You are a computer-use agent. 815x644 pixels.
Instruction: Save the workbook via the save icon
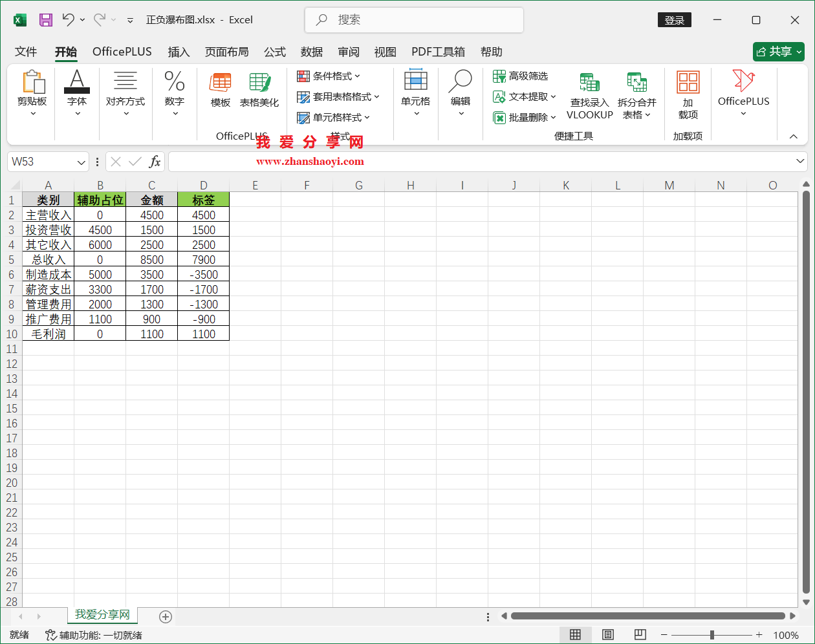coord(45,20)
